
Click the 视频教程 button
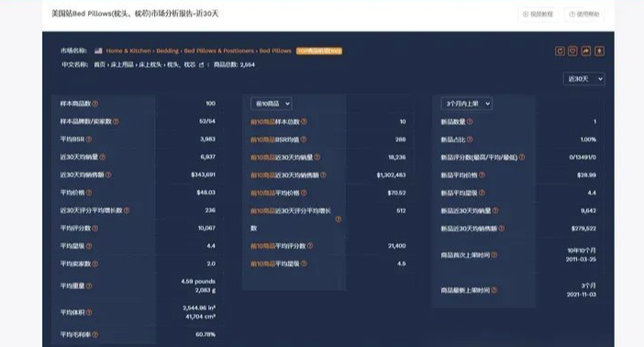pyautogui.click(x=538, y=14)
